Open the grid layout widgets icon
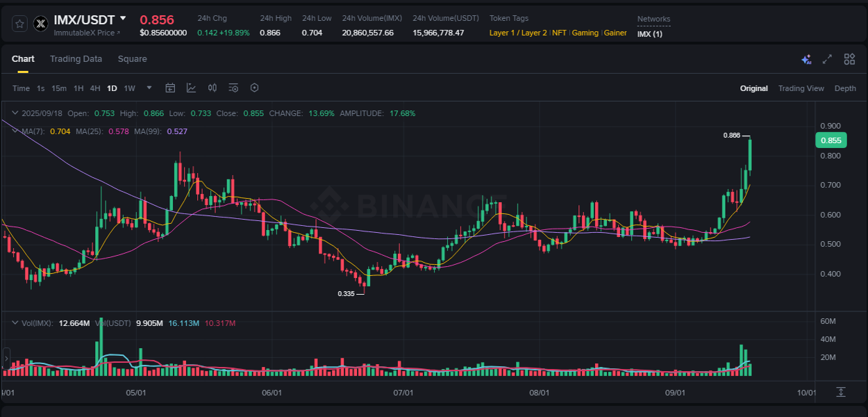Viewport: 868px width, 417px height. (849, 60)
